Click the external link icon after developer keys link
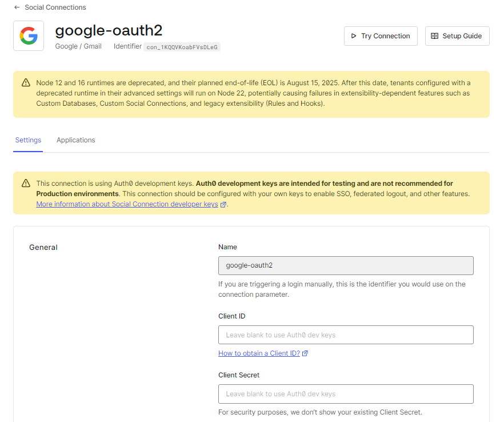Image resolution: width=504 pixels, height=422 pixels. [x=223, y=204]
